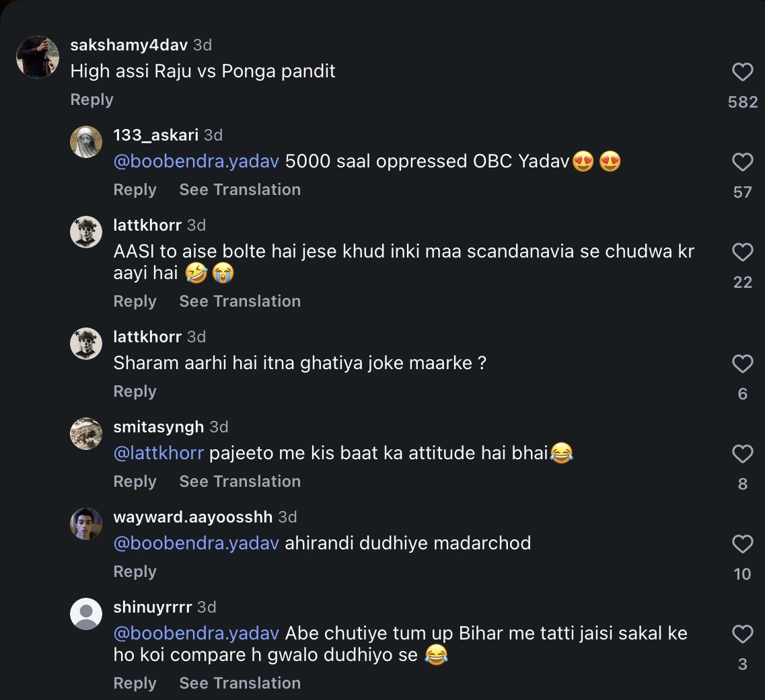
Task: Open @boobendra.yadav mention in 133_askari's reply
Action: [196, 161]
